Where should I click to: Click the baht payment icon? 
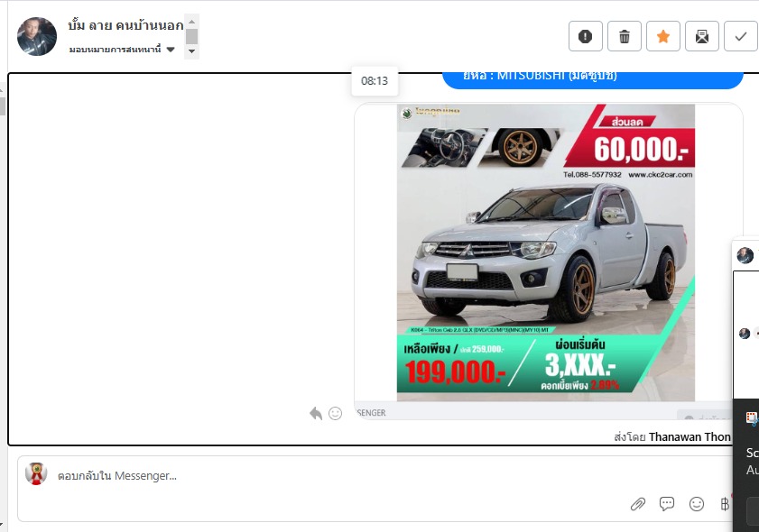[x=725, y=504]
